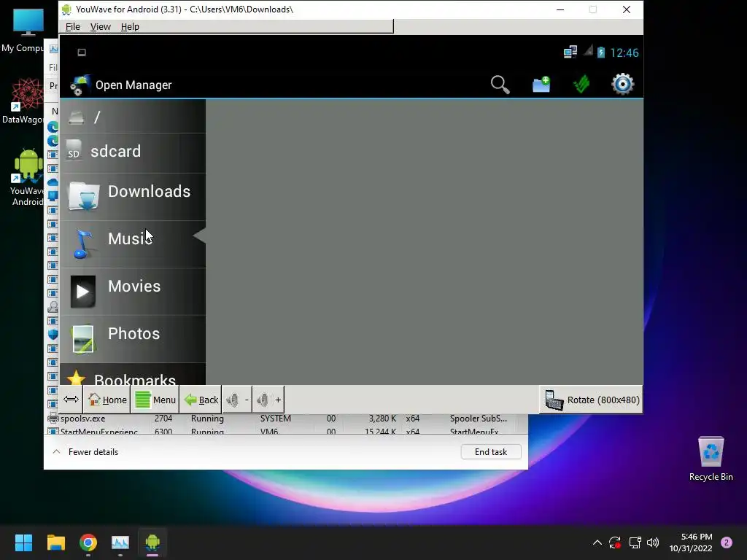Tap the Android notification icon in status bar
This screenshot has height=560, width=747.
pyautogui.click(x=82, y=52)
